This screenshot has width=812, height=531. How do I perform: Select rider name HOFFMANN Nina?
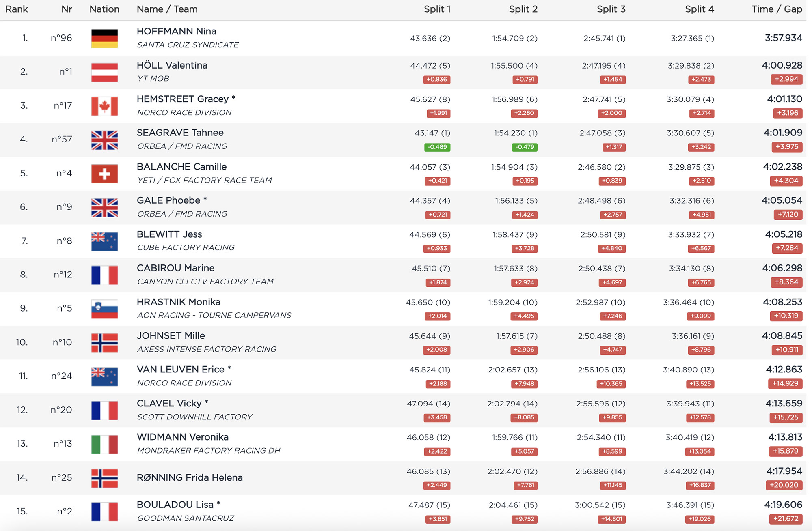click(x=177, y=31)
